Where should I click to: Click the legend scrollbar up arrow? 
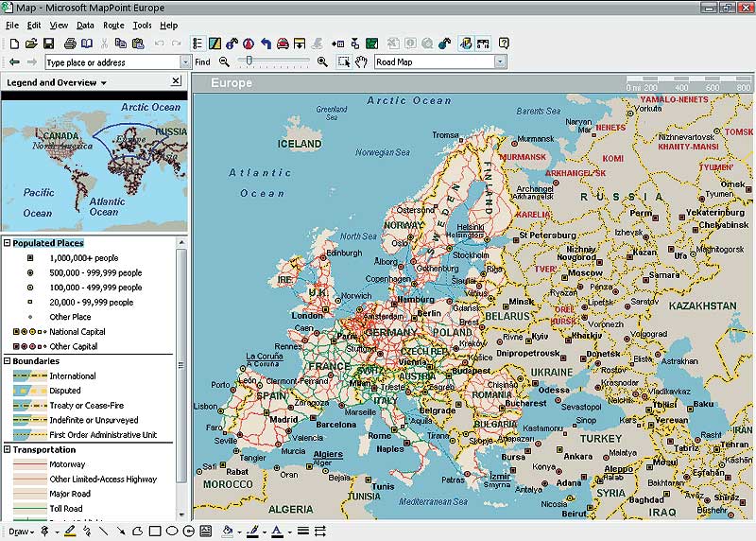181,242
